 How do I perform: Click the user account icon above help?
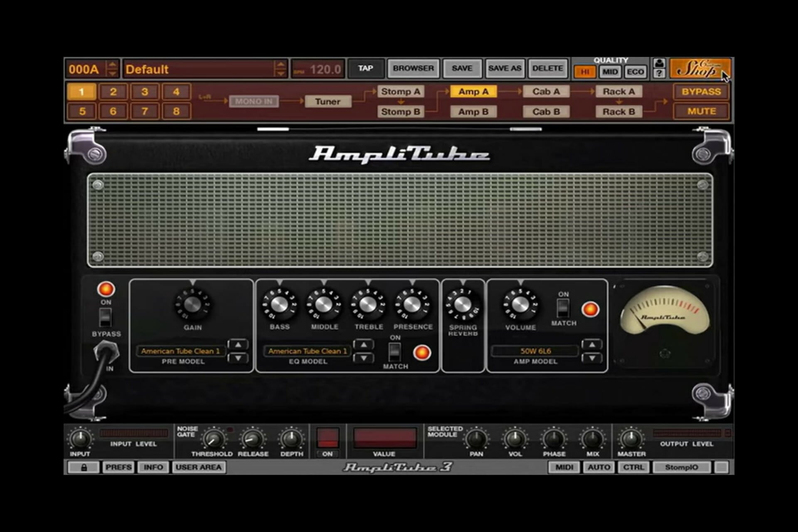[x=659, y=63]
